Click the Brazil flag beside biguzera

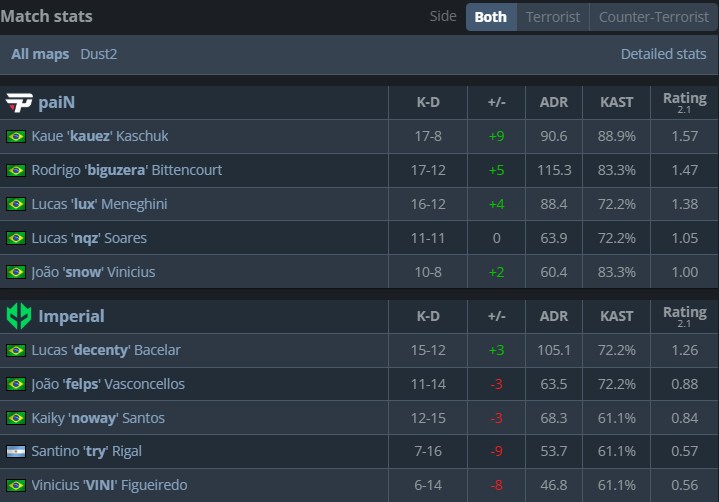coord(16,170)
